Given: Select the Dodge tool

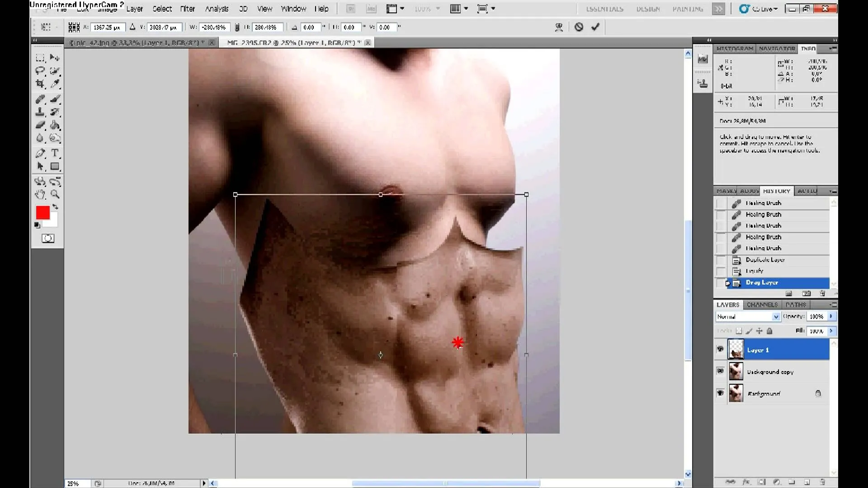Looking at the screenshot, I should click(55, 138).
